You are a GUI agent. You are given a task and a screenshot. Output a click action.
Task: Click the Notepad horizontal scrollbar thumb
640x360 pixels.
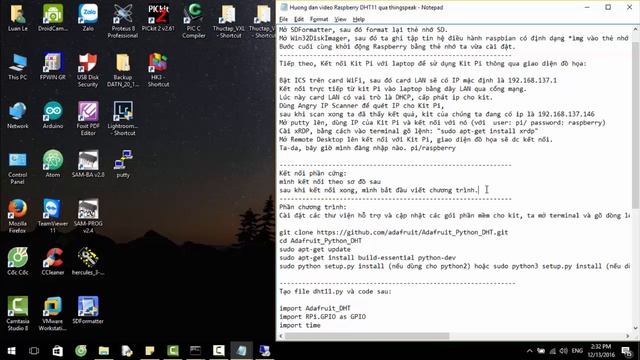[x=367, y=336]
